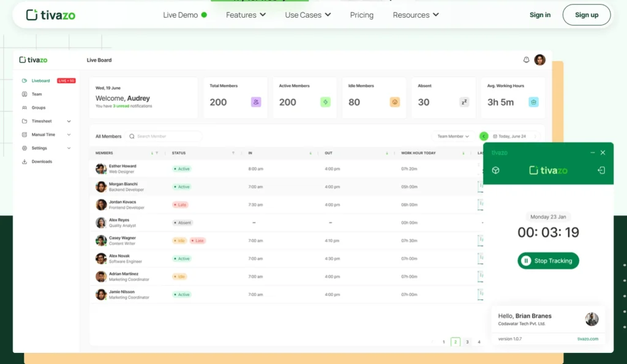This screenshot has height=364, width=627.
Task: Expand the Settings sidebar chevron
Action: coord(69,148)
